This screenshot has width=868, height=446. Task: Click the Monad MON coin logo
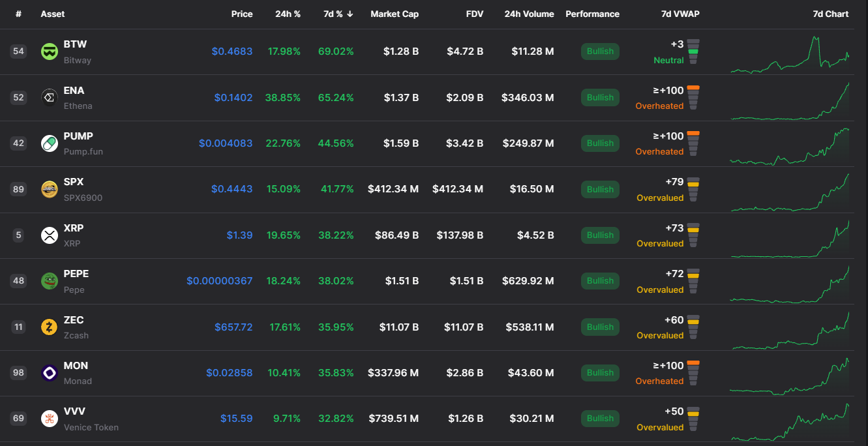[x=50, y=373]
